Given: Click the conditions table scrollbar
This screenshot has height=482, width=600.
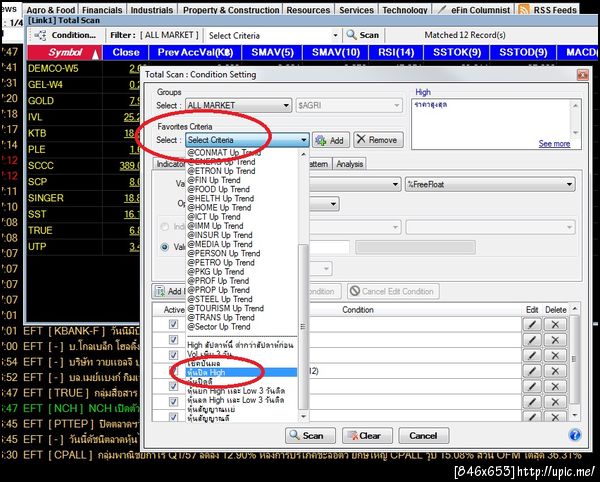Looking at the screenshot, I should [574, 360].
